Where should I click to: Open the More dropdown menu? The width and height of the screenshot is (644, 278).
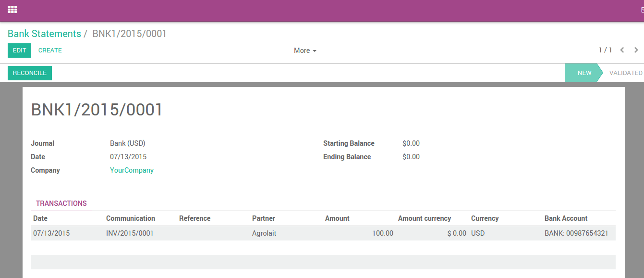coord(304,51)
